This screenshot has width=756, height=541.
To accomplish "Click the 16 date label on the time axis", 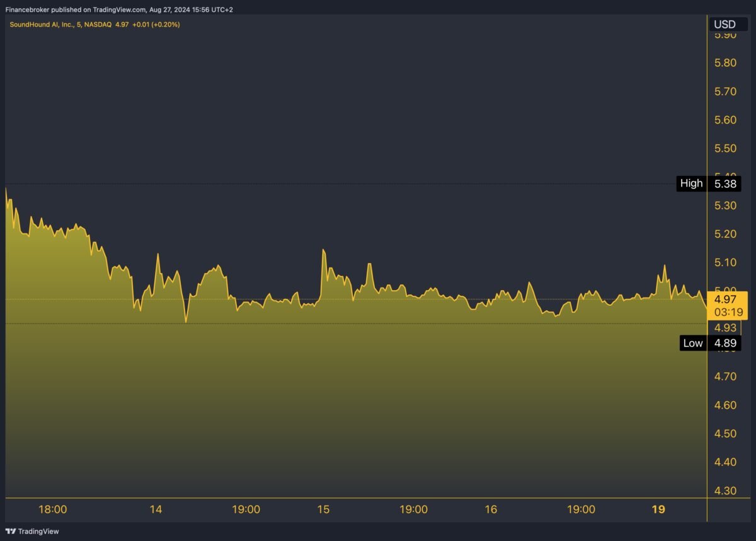I will (x=491, y=509).
